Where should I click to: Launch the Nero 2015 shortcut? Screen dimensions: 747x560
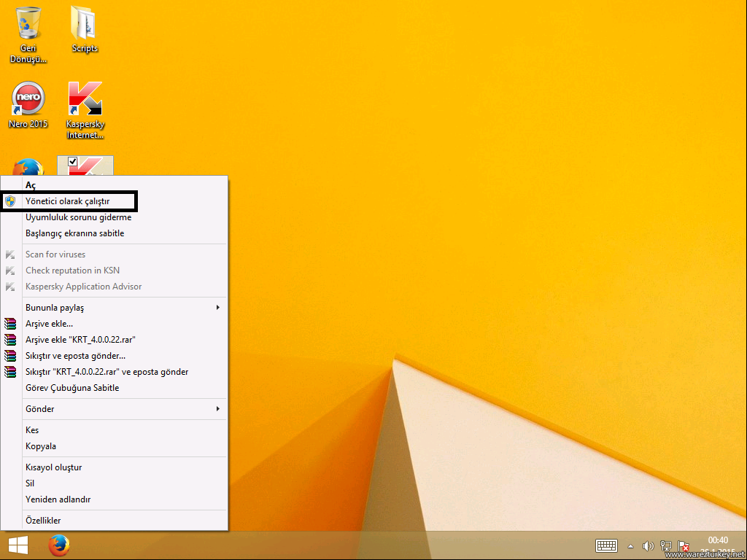tap(28, 99)
